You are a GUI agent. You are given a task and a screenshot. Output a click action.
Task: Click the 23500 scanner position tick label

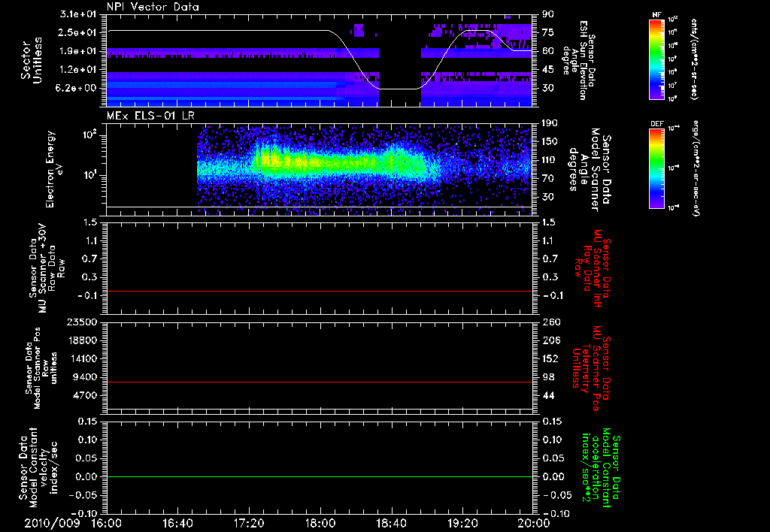[82, 322]
